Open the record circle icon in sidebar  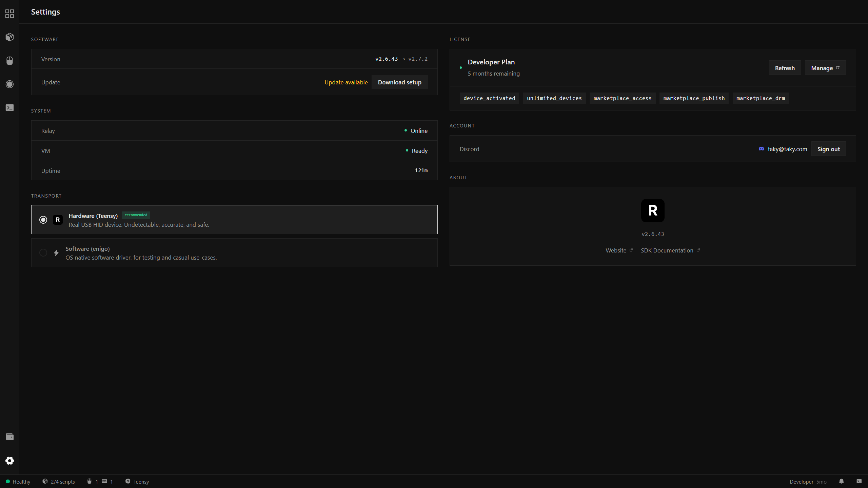point(9,84)
